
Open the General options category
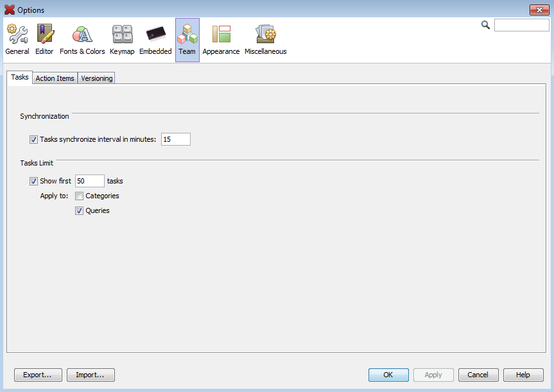[17, 40]
